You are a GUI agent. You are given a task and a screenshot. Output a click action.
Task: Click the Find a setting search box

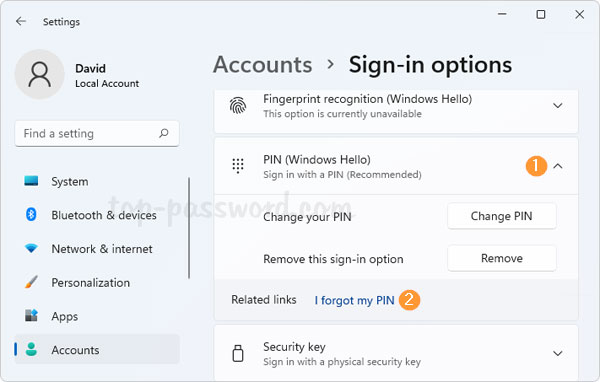(x=97, y=133)
